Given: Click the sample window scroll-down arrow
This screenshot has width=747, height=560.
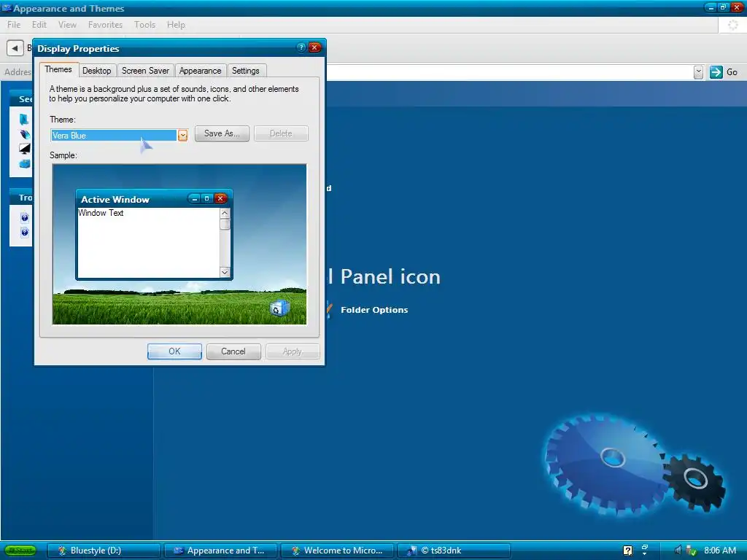Looking at the screenshot, I should coord(225,273).
